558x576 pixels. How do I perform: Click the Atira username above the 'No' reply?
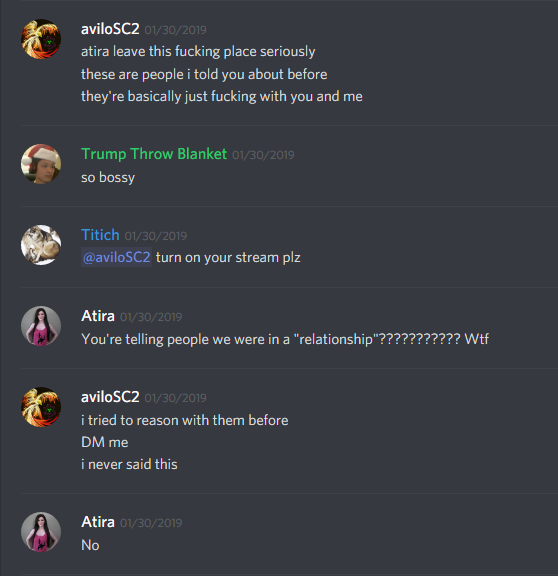[x=98, y=522]
